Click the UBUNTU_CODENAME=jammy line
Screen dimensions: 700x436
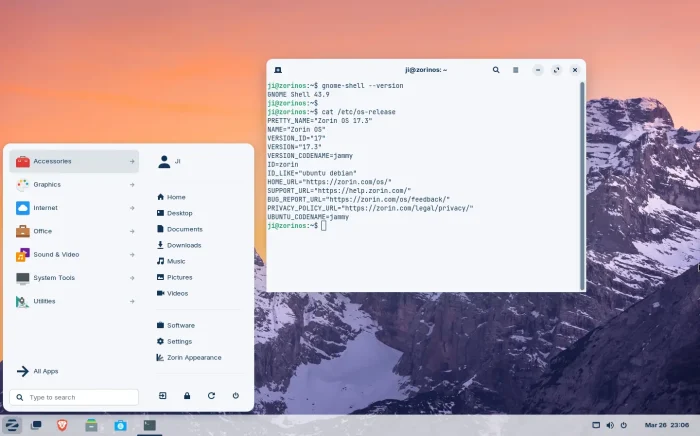308,217
